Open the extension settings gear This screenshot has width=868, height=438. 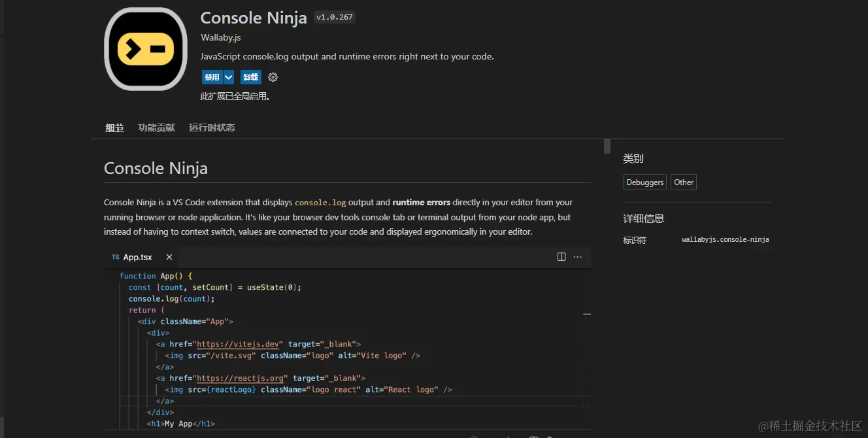pos(273,77)
